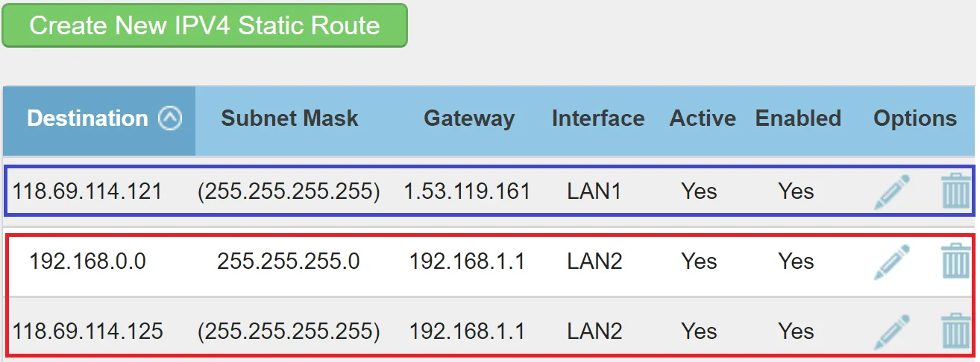Select the 192.168.0.0 destination cell

click(87, 261)
